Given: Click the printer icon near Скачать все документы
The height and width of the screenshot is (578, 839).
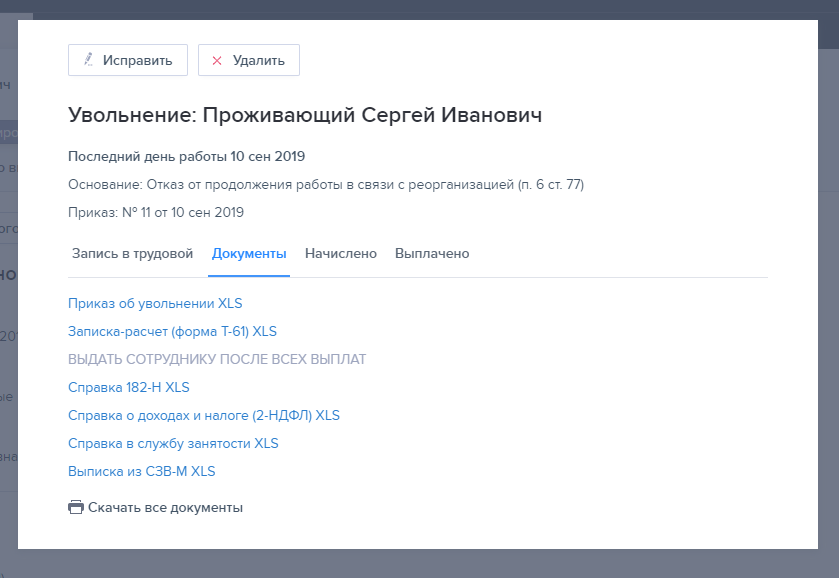Looking at the screenshot, I should coord(76,507).
